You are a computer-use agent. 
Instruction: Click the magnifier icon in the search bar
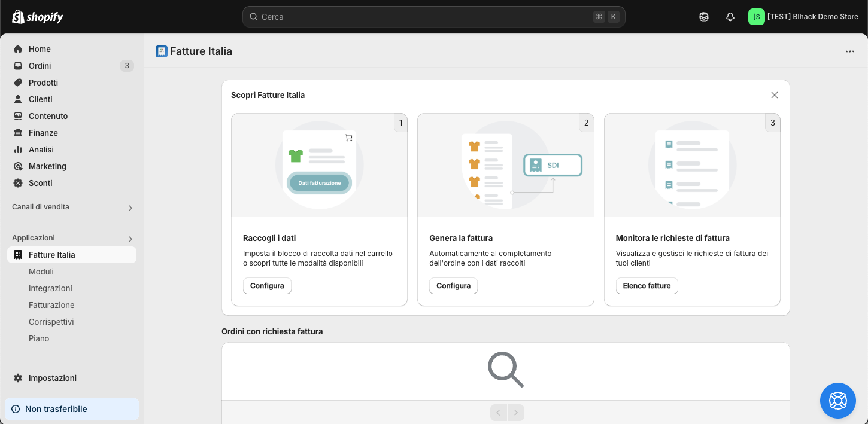coord(254,17)
